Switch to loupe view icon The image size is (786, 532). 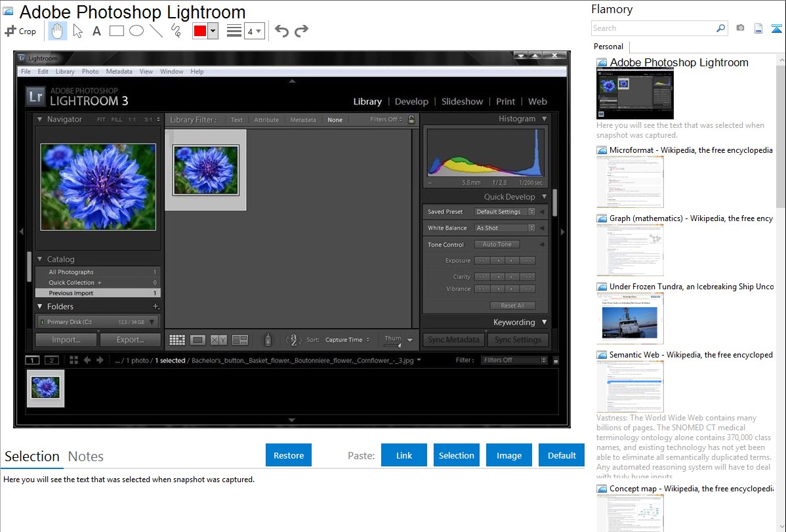[197, 340]
